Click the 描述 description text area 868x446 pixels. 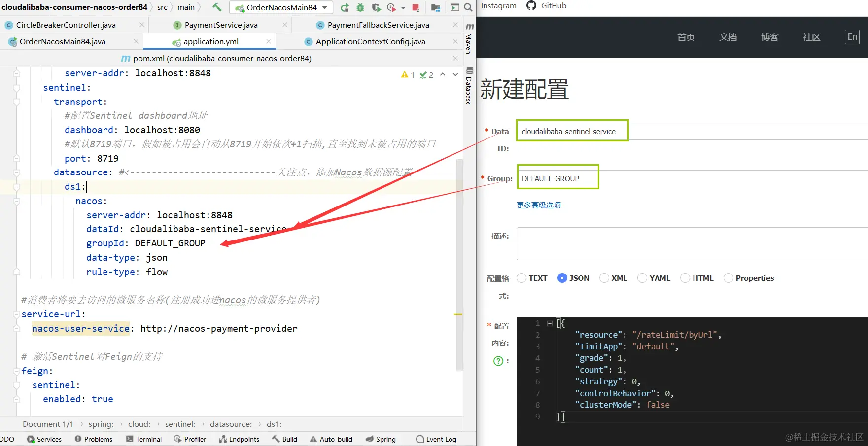coord(692,243)
